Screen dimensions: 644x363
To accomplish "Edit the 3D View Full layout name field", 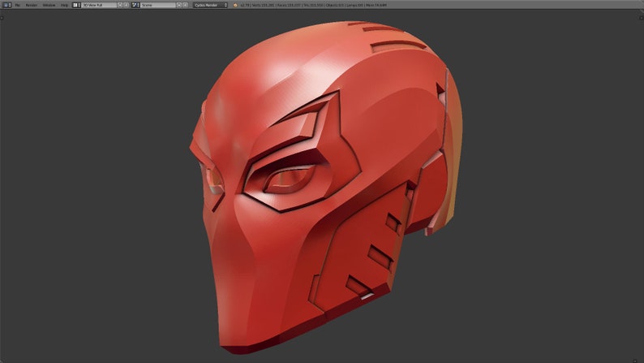I will coord(99,5).
